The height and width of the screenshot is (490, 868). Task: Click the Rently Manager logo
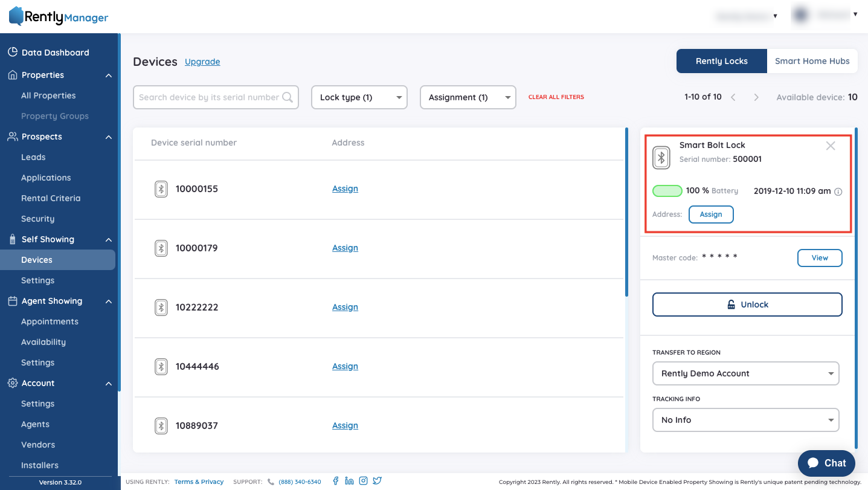pyautogui.click(x=59, y=16)
